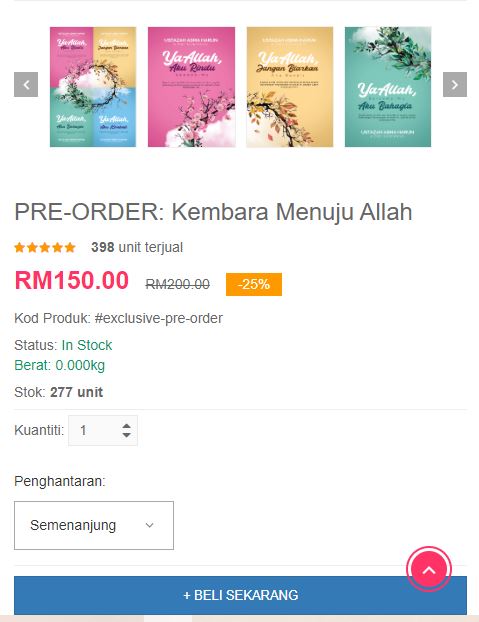View yellow Ya Allah Jangan Biarkan cover
Screen dimensions: 479x622
(290, 87)
